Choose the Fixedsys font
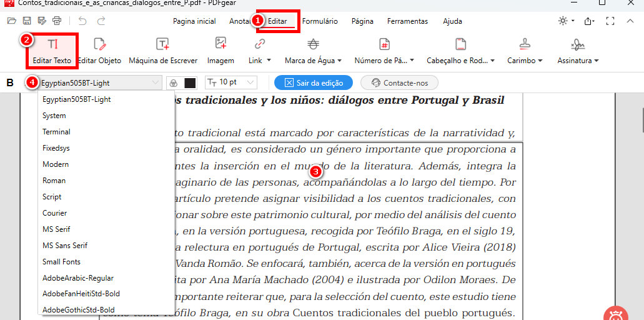The height and width of the screenshot is (320, 644). point(106,148)
